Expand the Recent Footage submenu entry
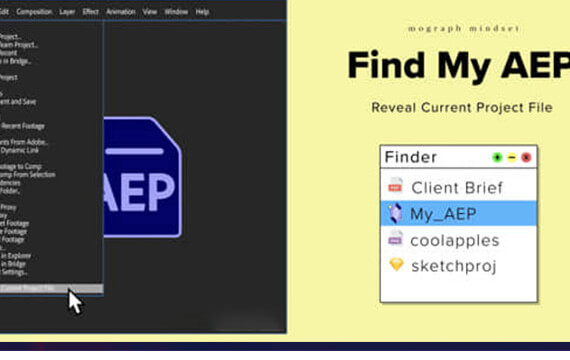 pyautogui.click(x=23, y=126)
